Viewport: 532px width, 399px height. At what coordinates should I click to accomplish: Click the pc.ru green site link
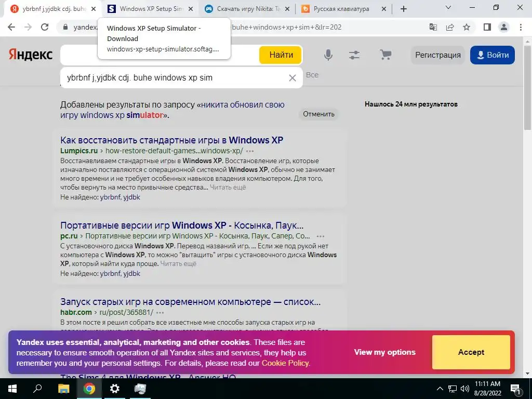point(69,236)
